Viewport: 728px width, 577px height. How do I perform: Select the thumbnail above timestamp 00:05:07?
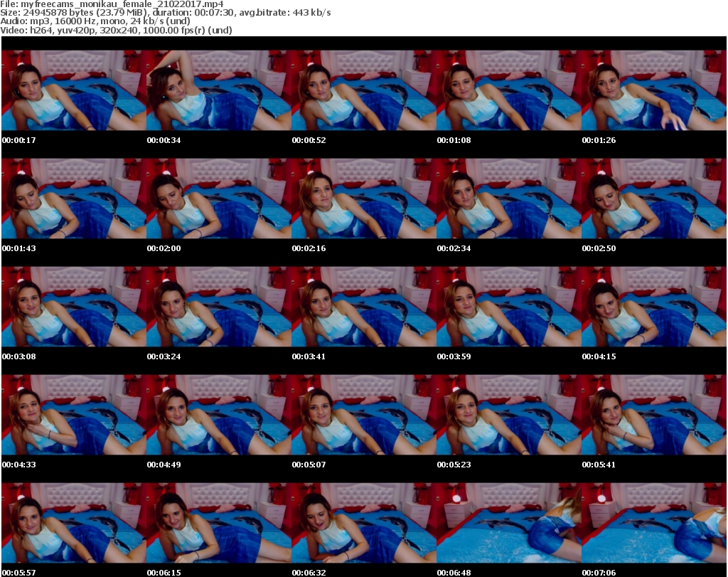point(363,415)
